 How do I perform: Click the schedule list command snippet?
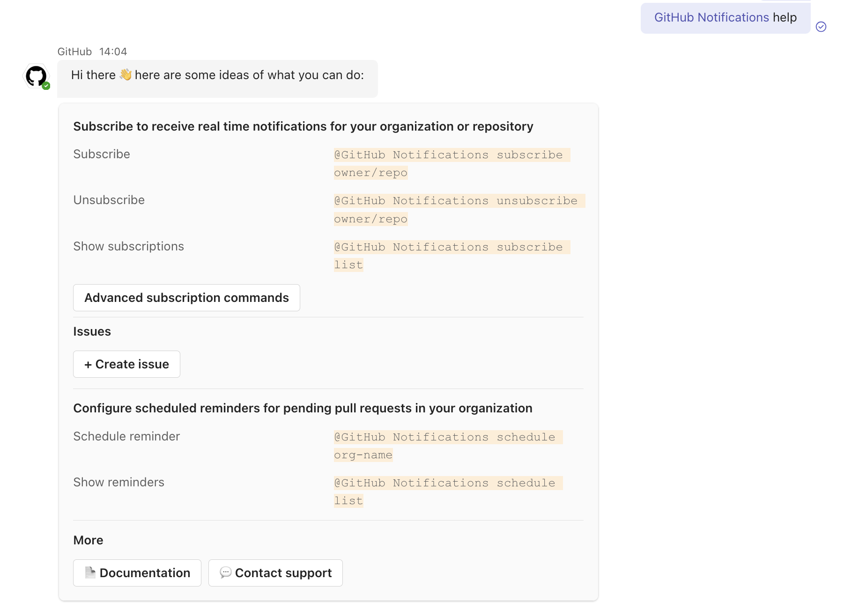(444, 491)
